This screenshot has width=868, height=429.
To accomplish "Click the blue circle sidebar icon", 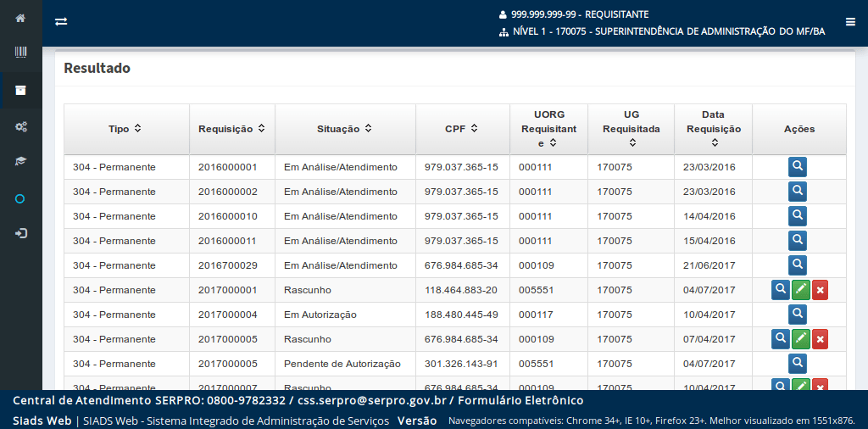I will pos(20,198).
